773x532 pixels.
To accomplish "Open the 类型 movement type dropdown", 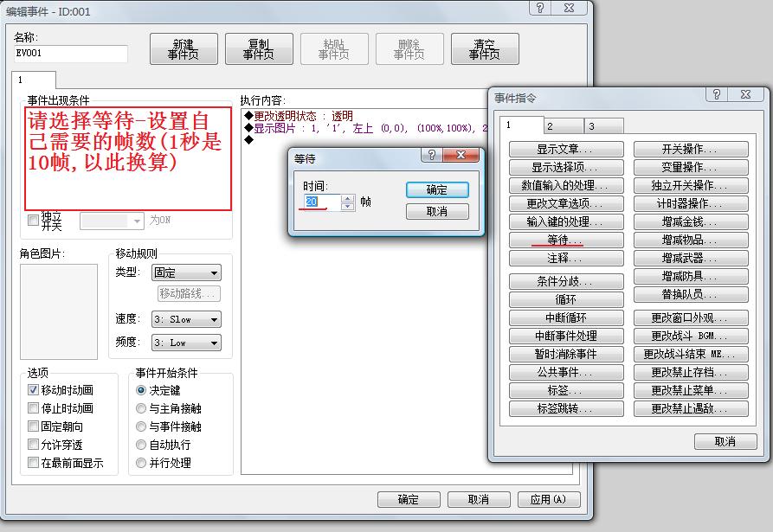I will click(186, 272).
